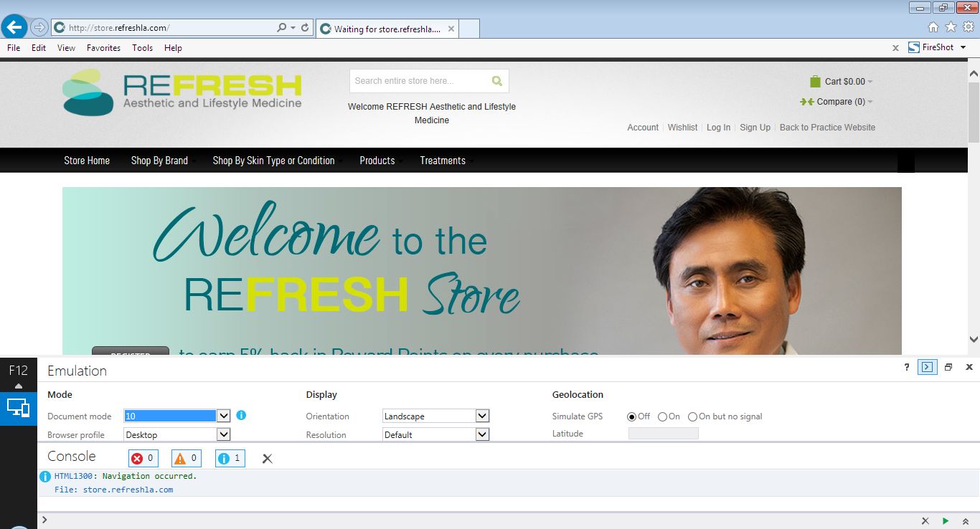The width and height of the screenshot is (980, 529).
Task: Open the Browser profile dropdown
Action: [224, 434]
